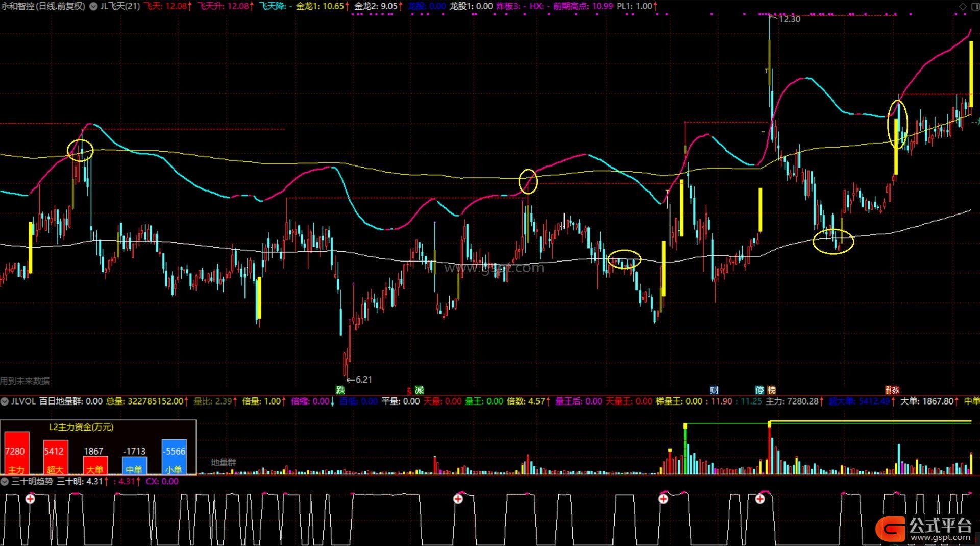Select the red 大单 1867 bar
This screenshot has width=980, height=546.
coord(95,465)
